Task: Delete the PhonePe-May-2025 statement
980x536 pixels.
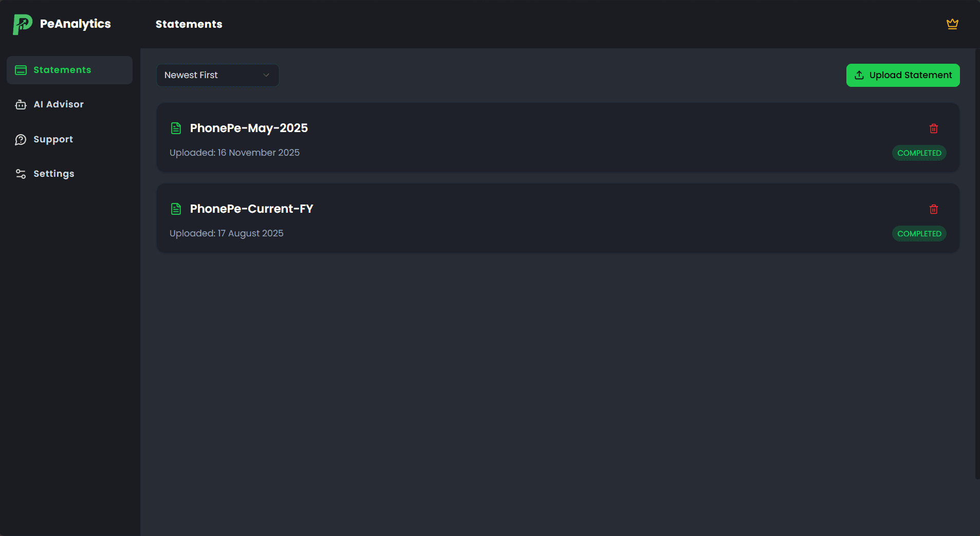Action: point(933,128)
